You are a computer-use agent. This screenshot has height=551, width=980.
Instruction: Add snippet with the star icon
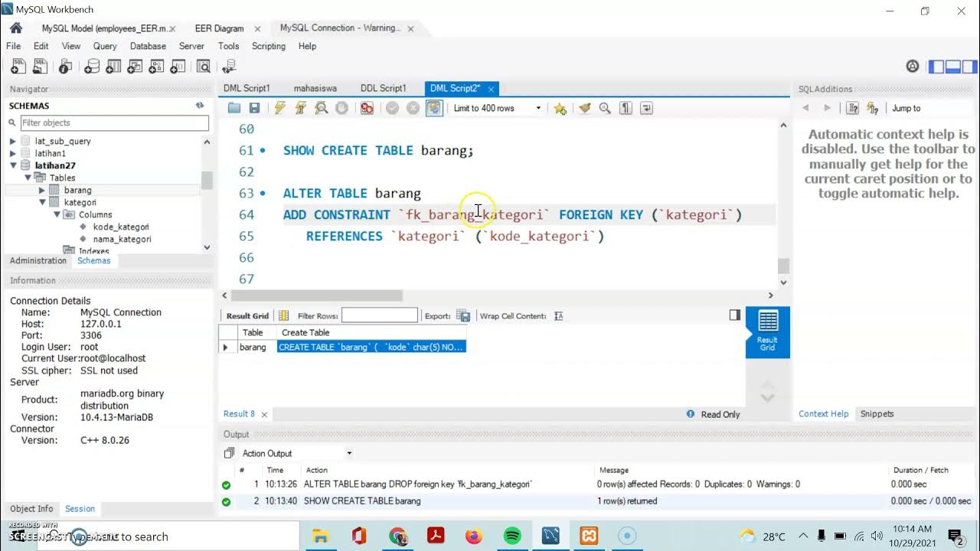[x=560, y=108]
